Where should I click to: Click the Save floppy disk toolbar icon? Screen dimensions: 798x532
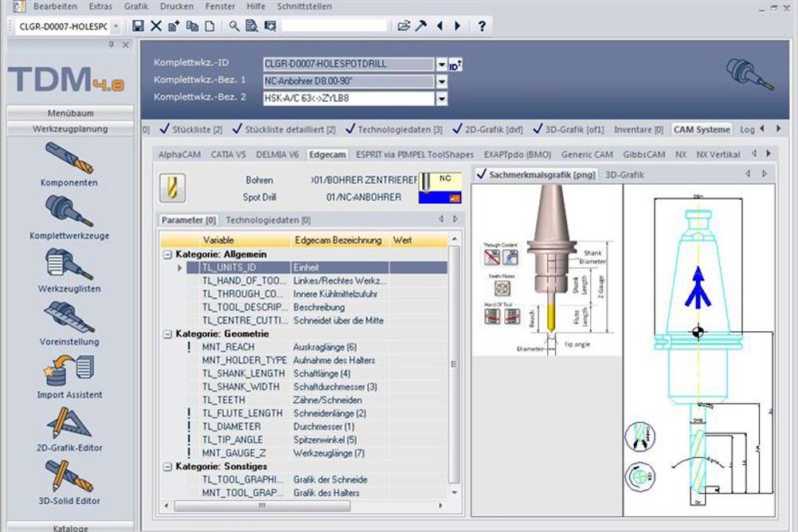pos(138,26)
